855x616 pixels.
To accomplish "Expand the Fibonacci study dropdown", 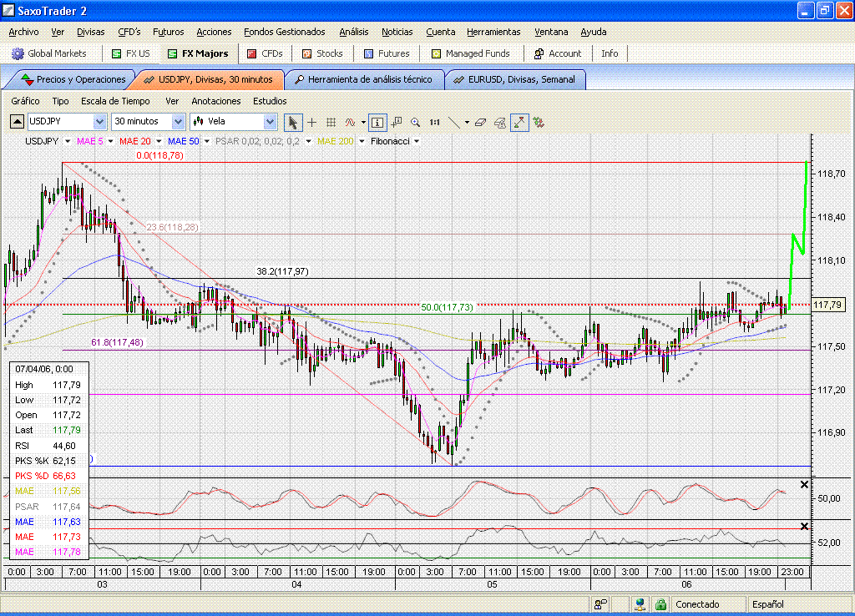I will coord(417,141).
